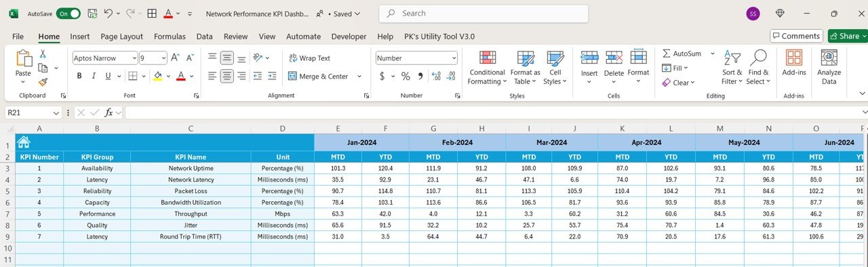Open the PK's Utility Tool V3.0 tab

click(439, 37)
